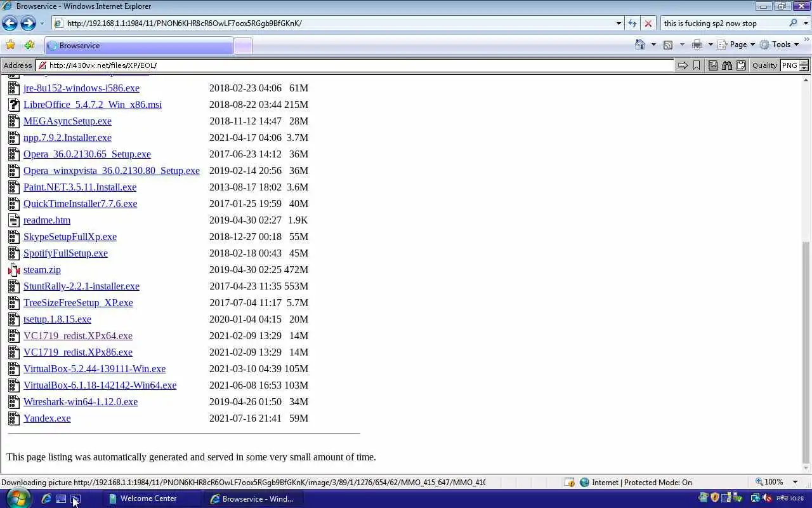The image size is (812, 508).
Task: Click the Forward arrow button
Action: (x=28, y=23)
